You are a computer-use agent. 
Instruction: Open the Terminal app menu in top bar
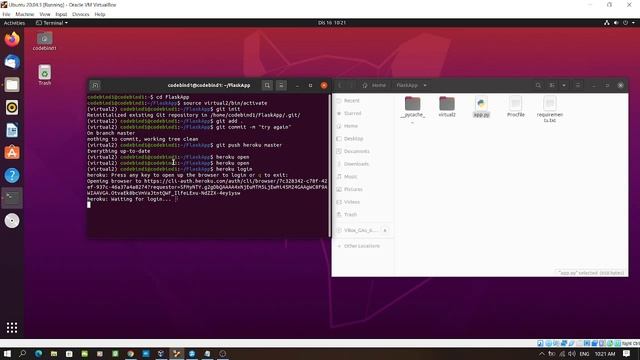(x=52, y=23)
